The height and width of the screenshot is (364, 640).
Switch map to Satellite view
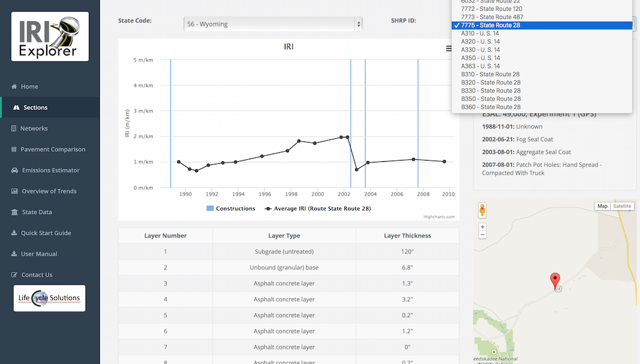coord(622,206)
